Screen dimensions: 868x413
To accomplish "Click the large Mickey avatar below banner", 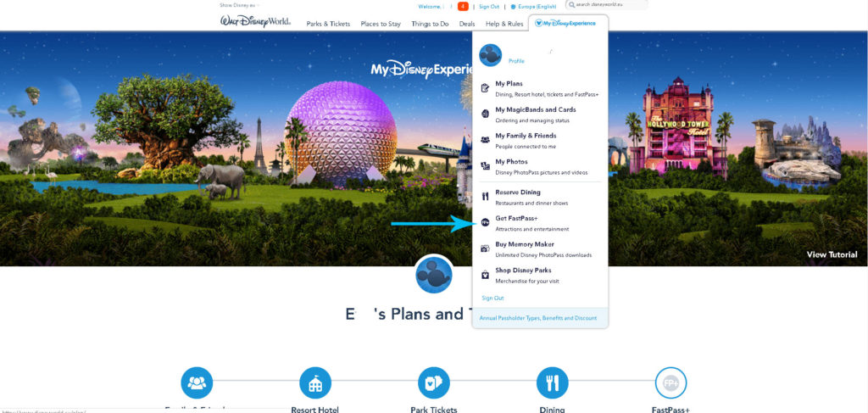I will 434,275.
